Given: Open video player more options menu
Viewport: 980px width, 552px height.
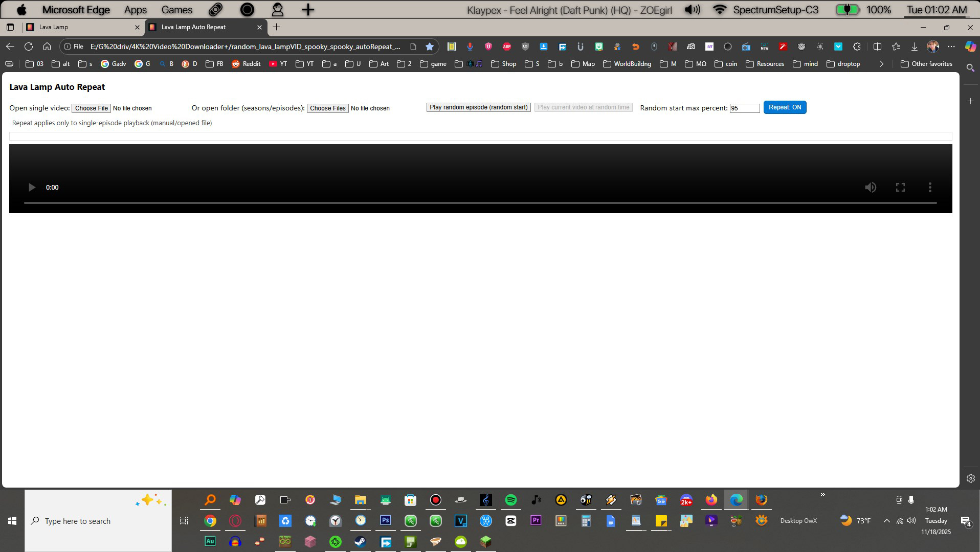Looking at the screenshot, I should tap(930, 188).
